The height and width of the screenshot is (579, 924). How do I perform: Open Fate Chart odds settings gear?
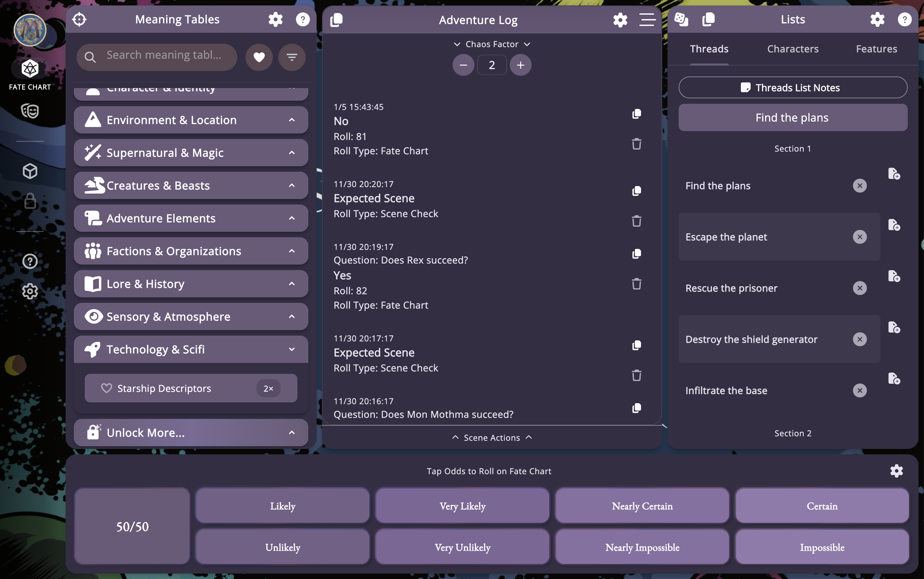click(x=896, y=471)
